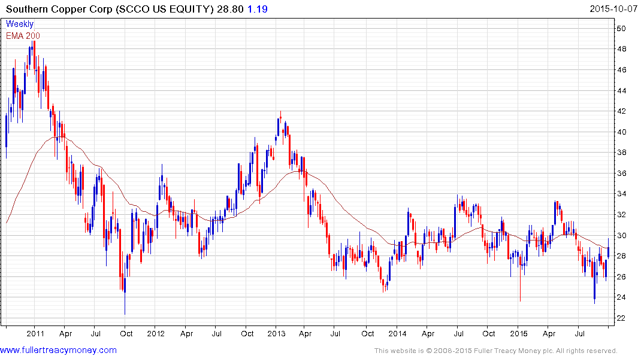This screenshot has height=359, width=644.
Task: Select the 28.80 last price value
Action: coord(231,9)
